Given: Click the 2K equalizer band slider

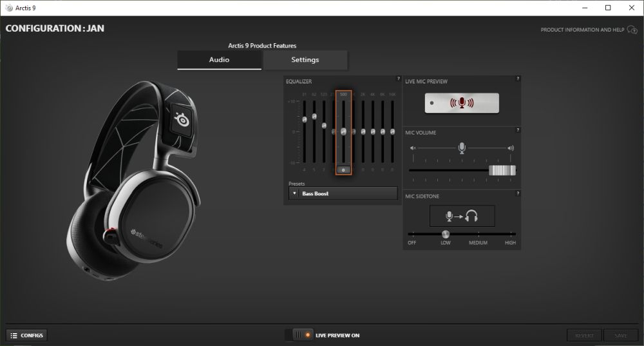Looking at the screenshot, I should (363, 131).
